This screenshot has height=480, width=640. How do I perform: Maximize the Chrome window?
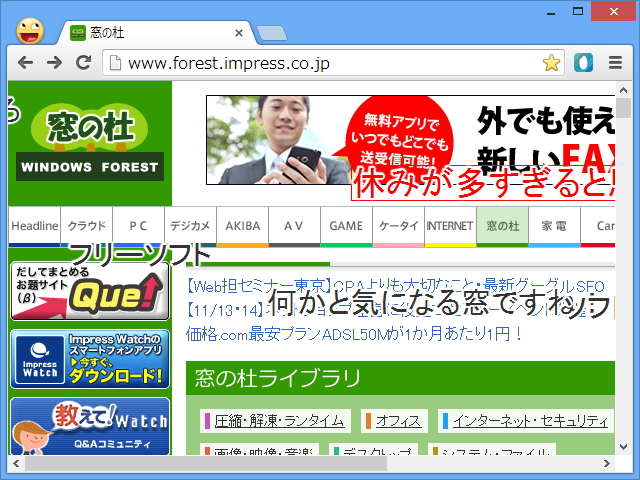578,11
